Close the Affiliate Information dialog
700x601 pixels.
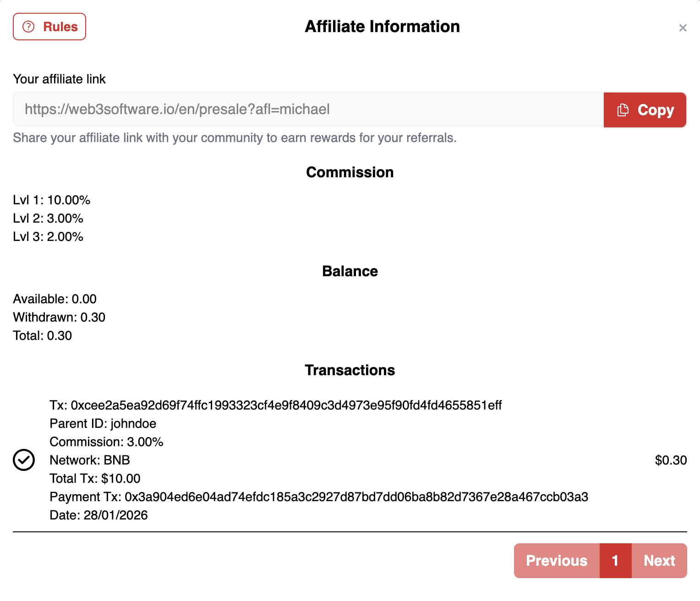click(x=683, y=28)
